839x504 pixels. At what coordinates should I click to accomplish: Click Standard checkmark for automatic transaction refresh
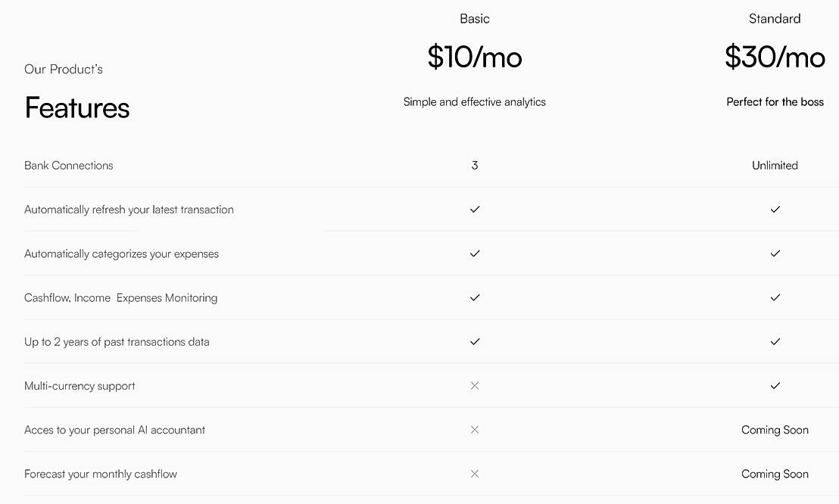pos(775,210)
